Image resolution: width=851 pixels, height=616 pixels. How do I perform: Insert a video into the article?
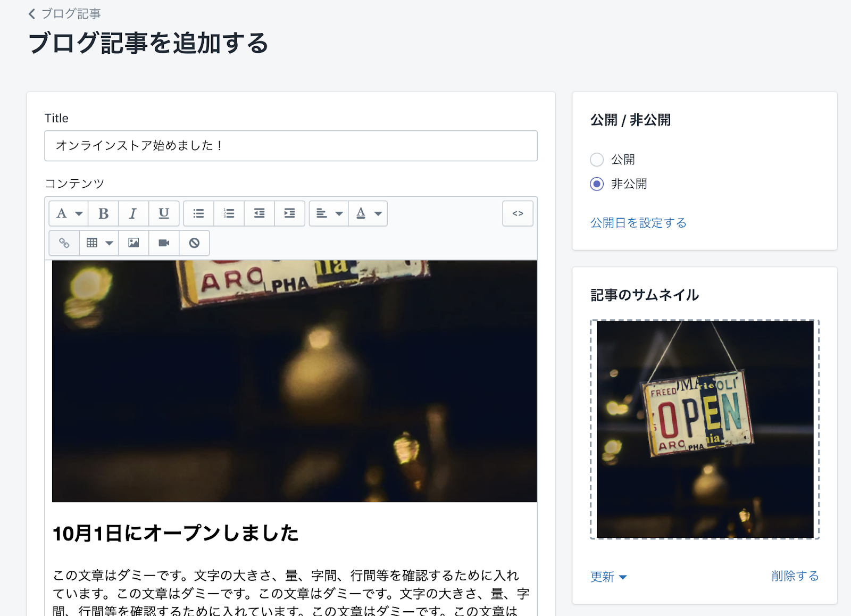coord(164,243)
